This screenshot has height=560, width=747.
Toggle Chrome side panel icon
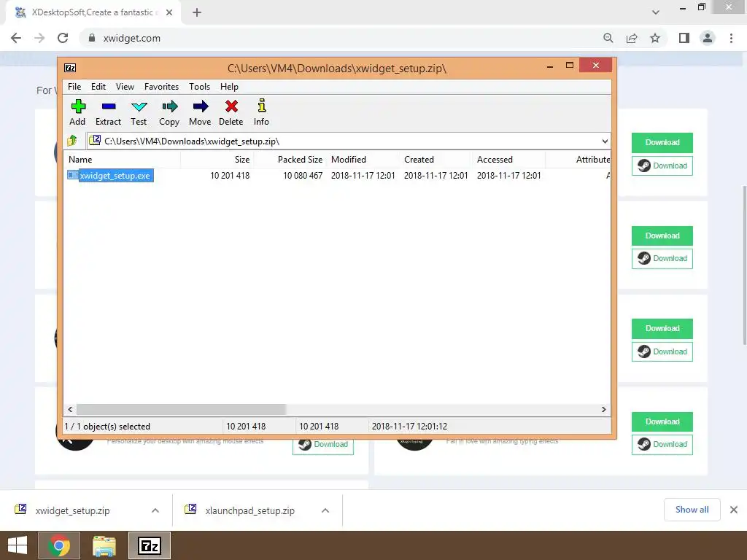tap(684, 38)
